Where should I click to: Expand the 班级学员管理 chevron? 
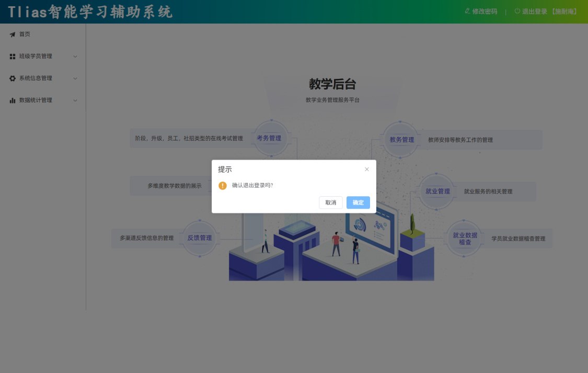pyautogui.click(x=75, y=56)
